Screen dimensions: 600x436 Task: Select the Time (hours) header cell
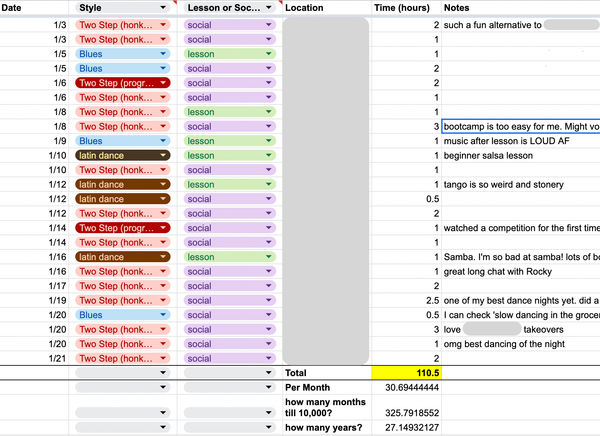405,7
